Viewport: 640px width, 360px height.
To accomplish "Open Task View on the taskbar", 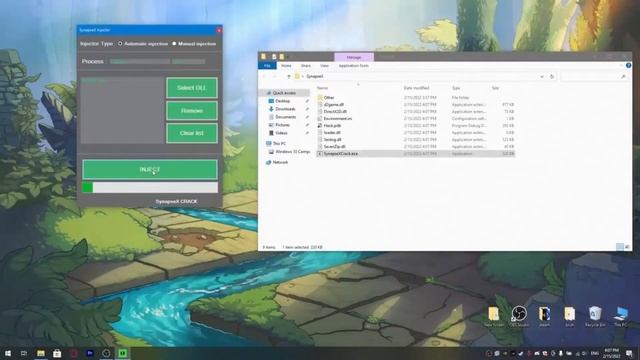I will click(24, 353).
